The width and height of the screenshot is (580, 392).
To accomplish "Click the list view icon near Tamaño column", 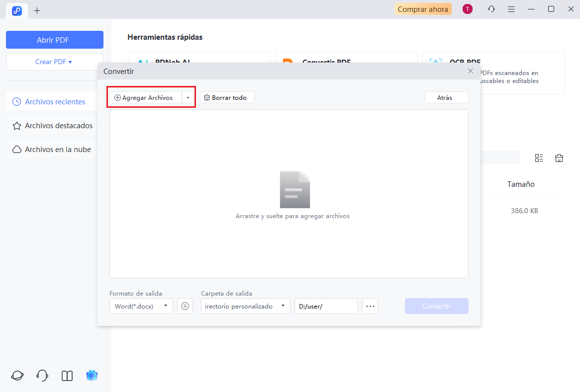I will (x=539, y=157).
